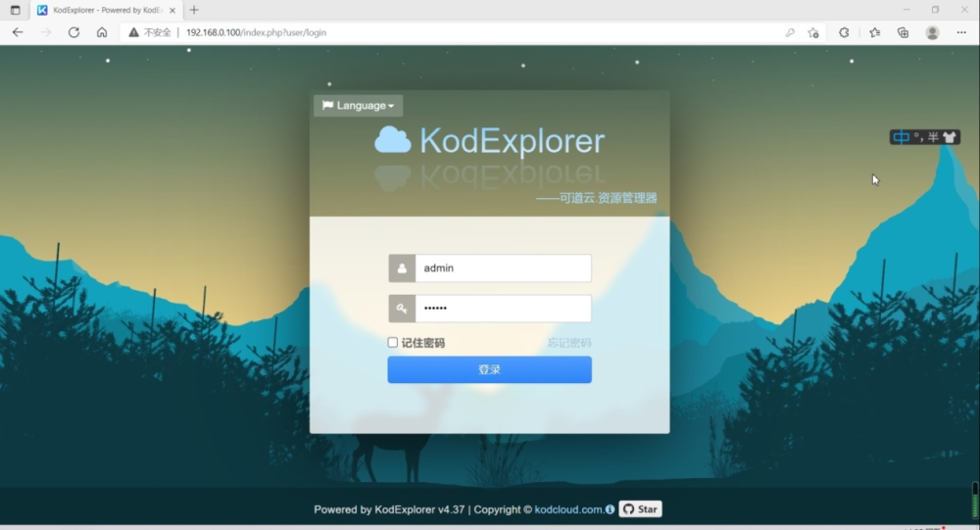Open the Language dropdown

[358, 106]
